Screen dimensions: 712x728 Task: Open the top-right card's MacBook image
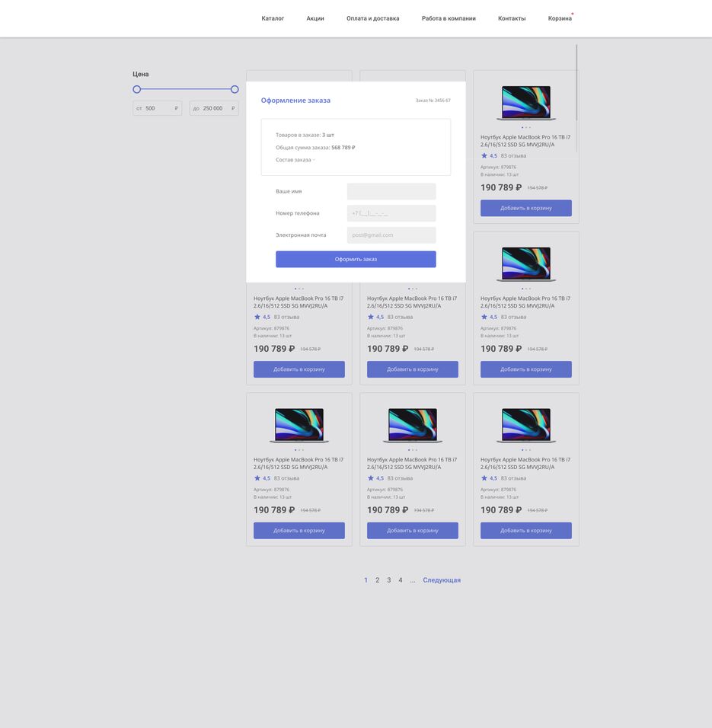(526, 103)
